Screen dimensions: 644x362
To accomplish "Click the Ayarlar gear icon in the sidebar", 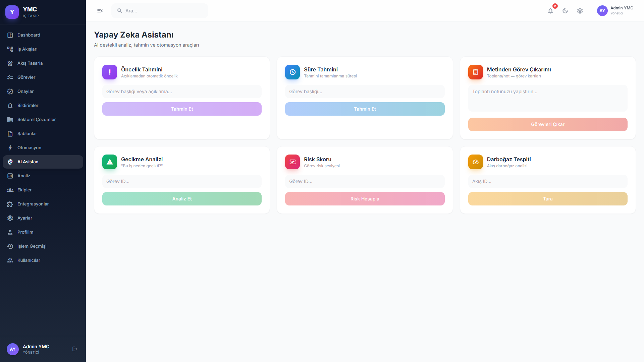I will 10,218.
